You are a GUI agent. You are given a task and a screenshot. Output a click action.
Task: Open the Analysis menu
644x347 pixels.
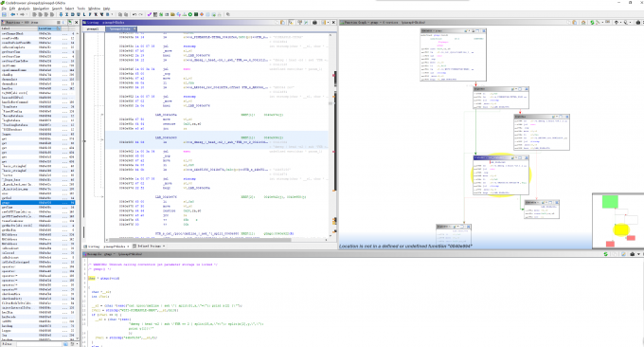pyautogui.click(x=24, y=9)
